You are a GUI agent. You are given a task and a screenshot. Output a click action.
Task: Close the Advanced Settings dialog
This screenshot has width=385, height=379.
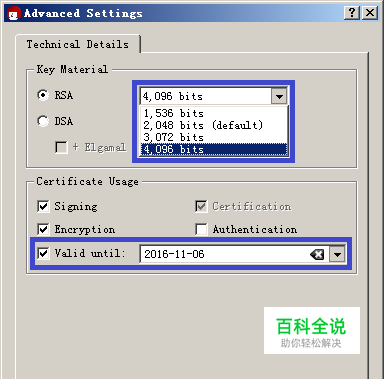(370, 13)
